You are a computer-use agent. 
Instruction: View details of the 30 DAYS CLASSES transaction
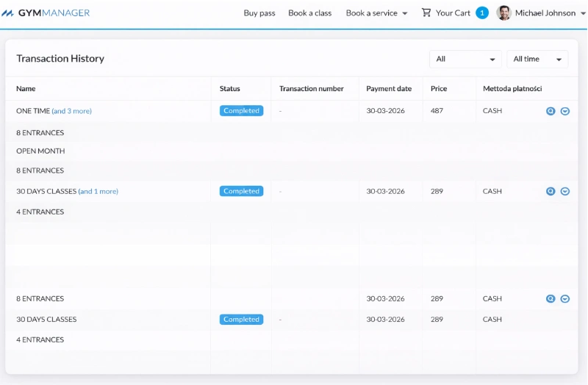coord(551,191)
